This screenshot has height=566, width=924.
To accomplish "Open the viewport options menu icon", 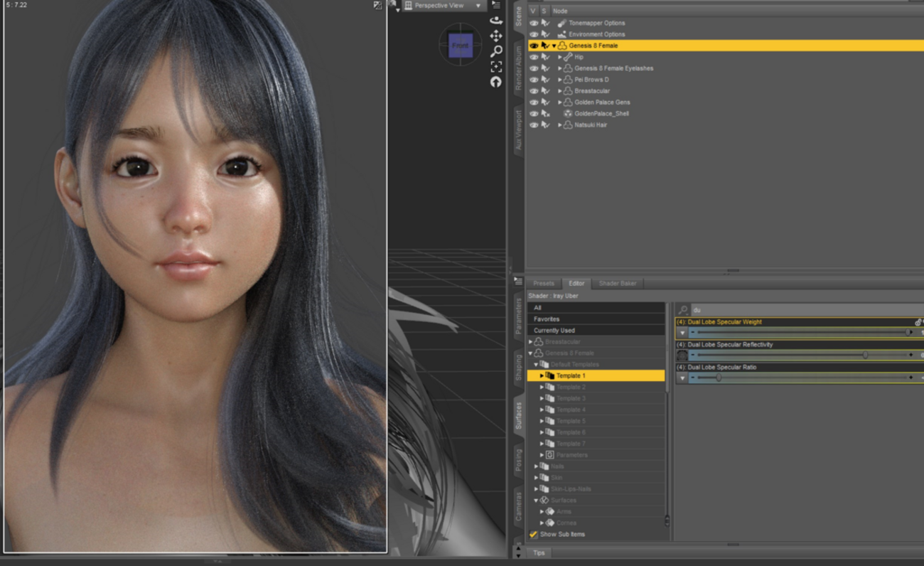I will point(495,5).
